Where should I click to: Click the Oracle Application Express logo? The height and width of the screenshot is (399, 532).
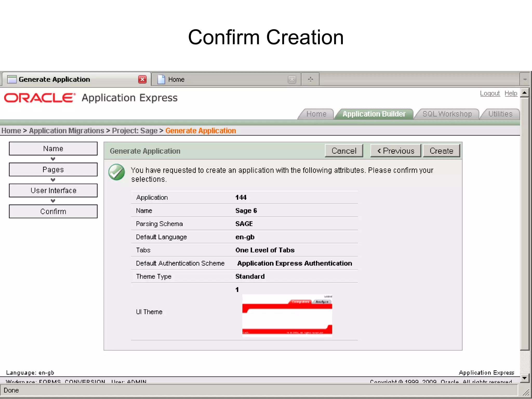coord(91,98)
